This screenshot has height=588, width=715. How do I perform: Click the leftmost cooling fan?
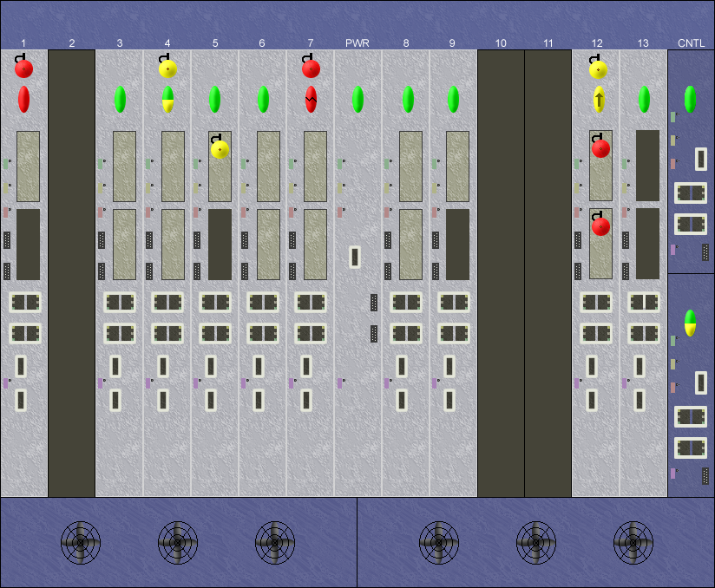(81, 542)
